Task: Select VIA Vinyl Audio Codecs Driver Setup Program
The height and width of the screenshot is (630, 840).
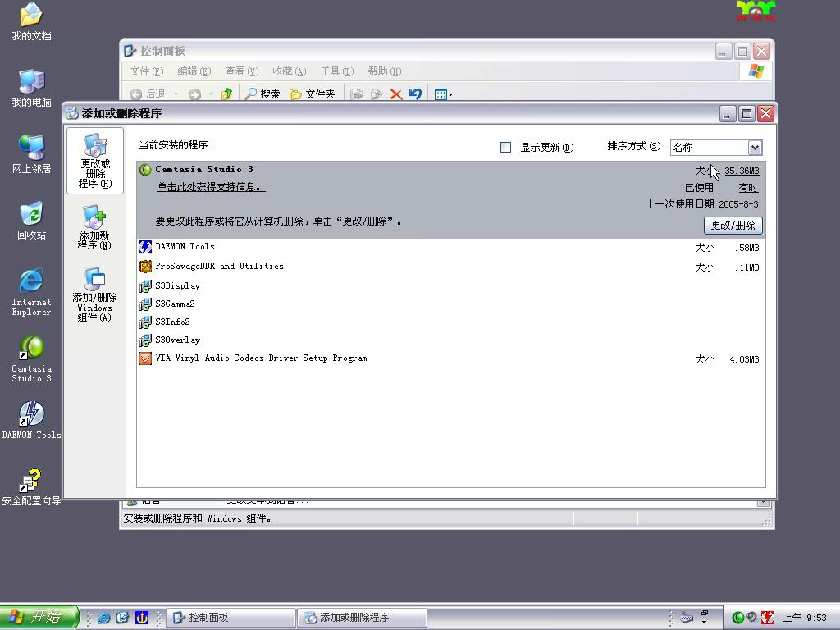Action: click(451, 358)
